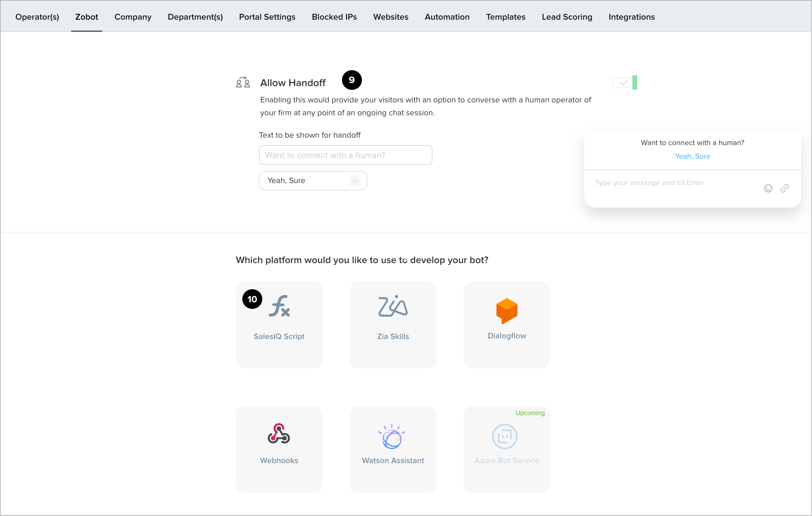Click the SalesIQ Script label

click(x=279, y=336)
